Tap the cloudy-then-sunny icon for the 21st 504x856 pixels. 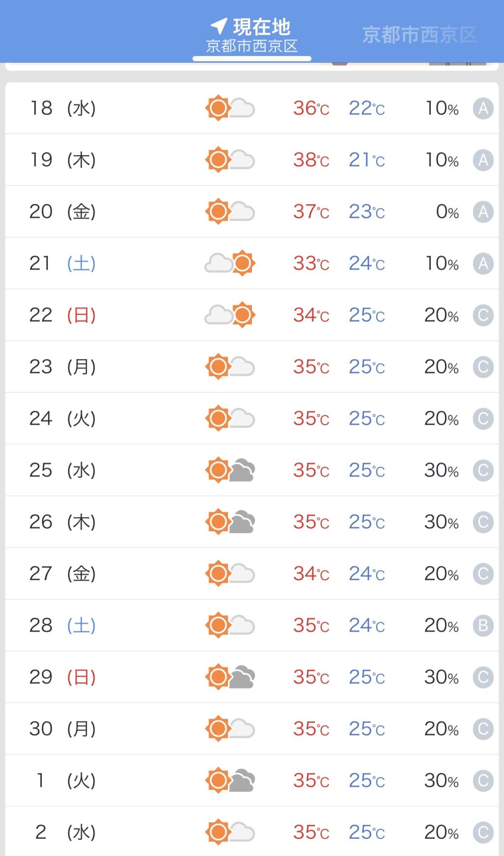230,263
